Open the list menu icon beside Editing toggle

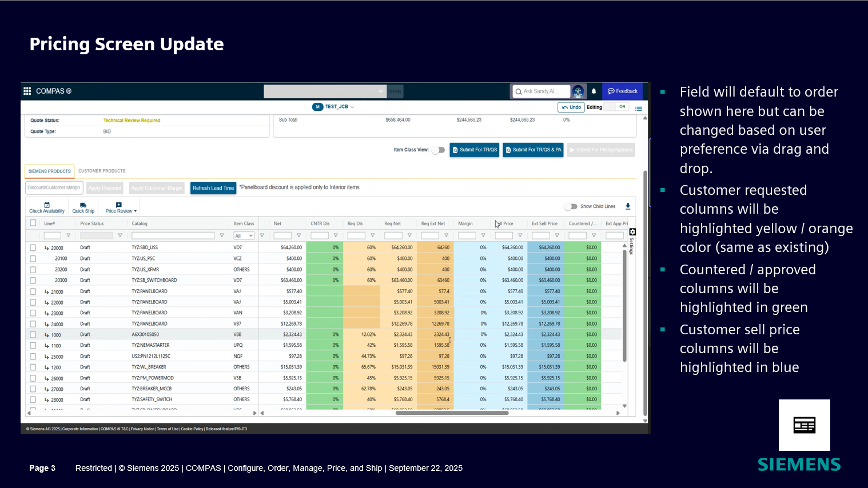click(639, 108)
